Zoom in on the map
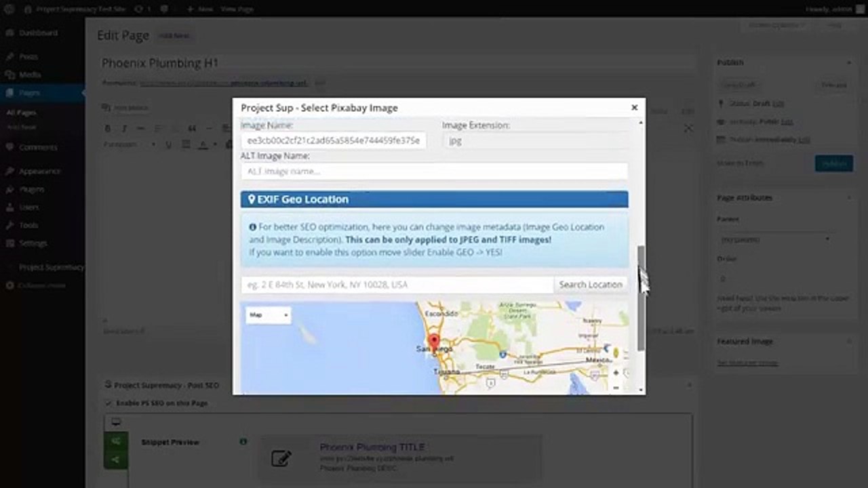Viewport: 868px width, 488px height. point(616,372)
